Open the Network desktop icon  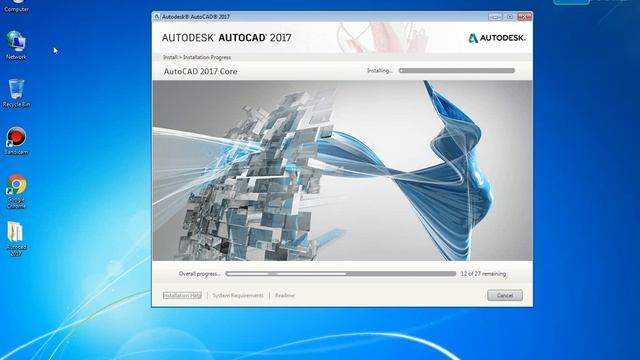tap(16, 45)
